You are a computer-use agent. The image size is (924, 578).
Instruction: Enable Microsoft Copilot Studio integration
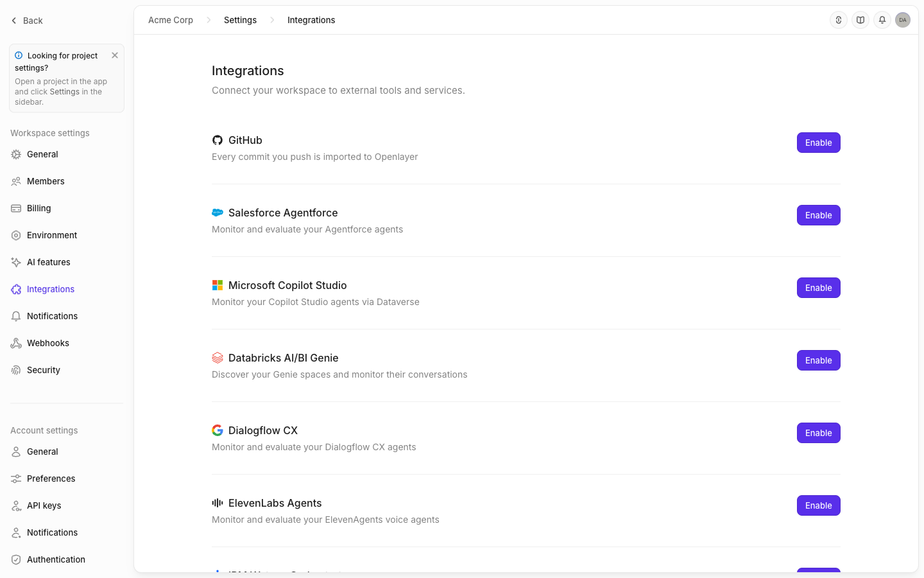tap(819, 288)
